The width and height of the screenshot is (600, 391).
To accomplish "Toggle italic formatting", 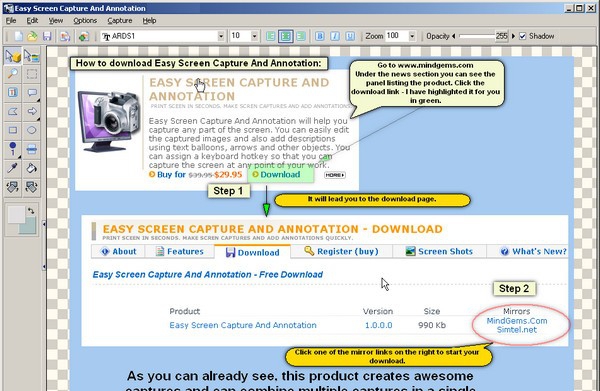I will click(x=335, y=36).
